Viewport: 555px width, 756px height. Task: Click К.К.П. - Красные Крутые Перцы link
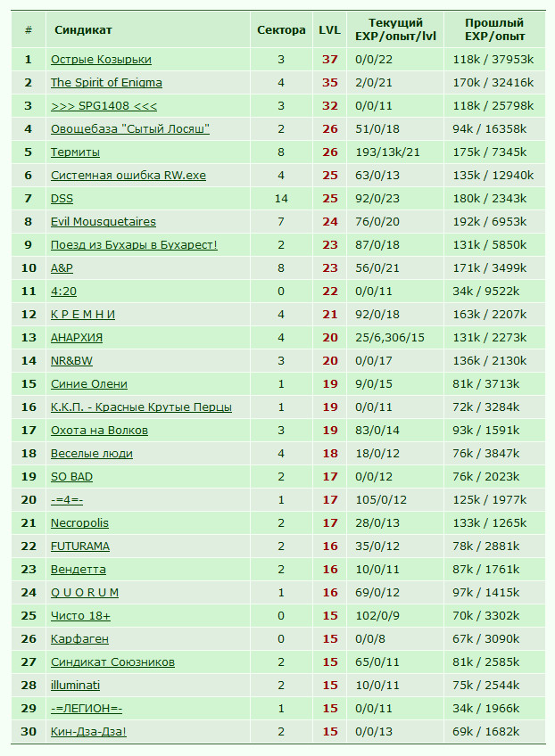pyautogui.click(x=141, y=407)
